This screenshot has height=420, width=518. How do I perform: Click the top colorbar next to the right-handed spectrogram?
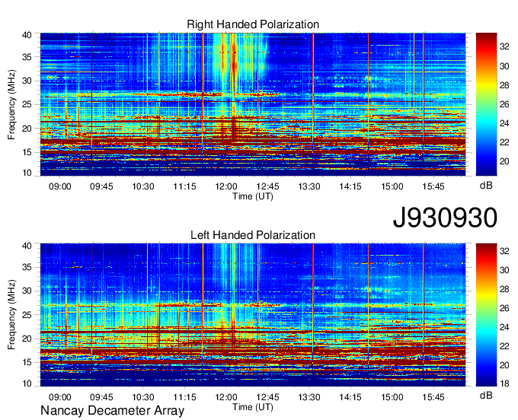pyautogui.click(x=486, y=104)
